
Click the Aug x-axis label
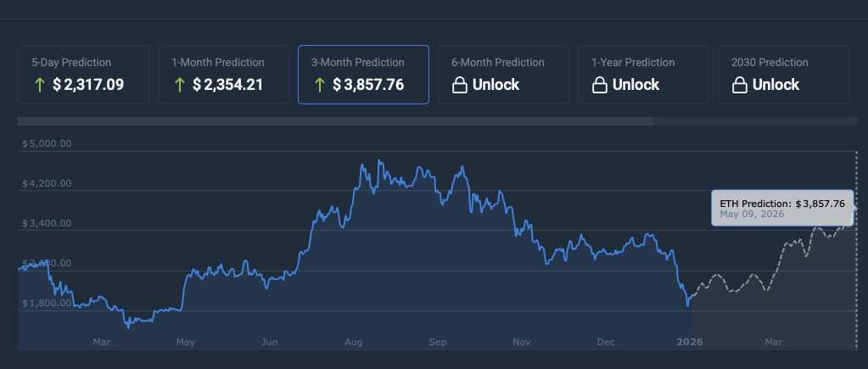[353, 343]
